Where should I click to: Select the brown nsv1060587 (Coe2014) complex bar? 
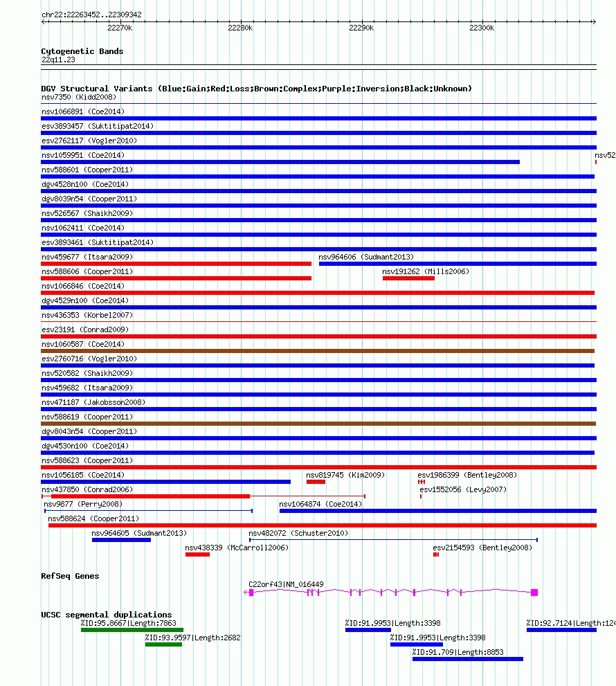pos(318,351)
